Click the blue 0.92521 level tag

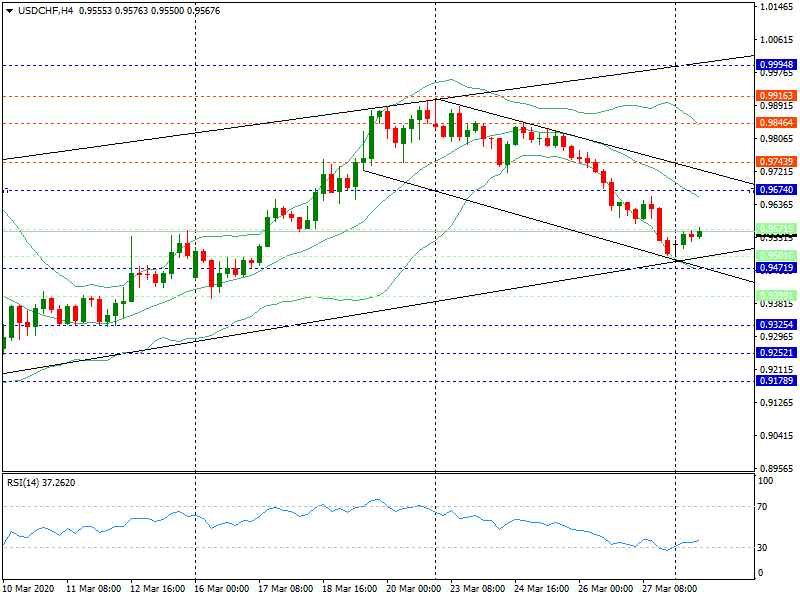point(776,353)
